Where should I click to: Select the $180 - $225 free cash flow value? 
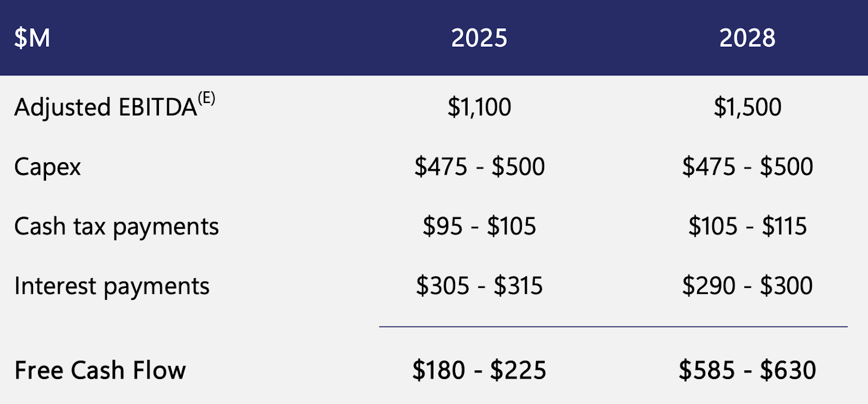coord(479,370)
